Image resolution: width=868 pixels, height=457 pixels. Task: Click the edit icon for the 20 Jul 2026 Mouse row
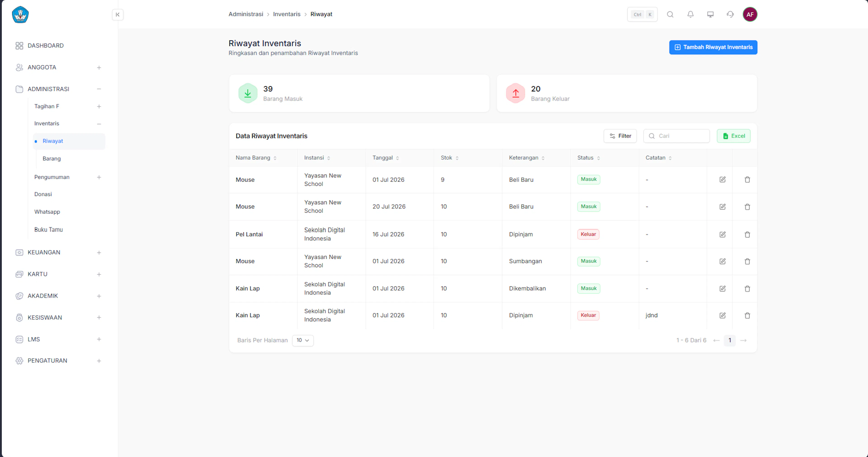(x=722, y=207)
